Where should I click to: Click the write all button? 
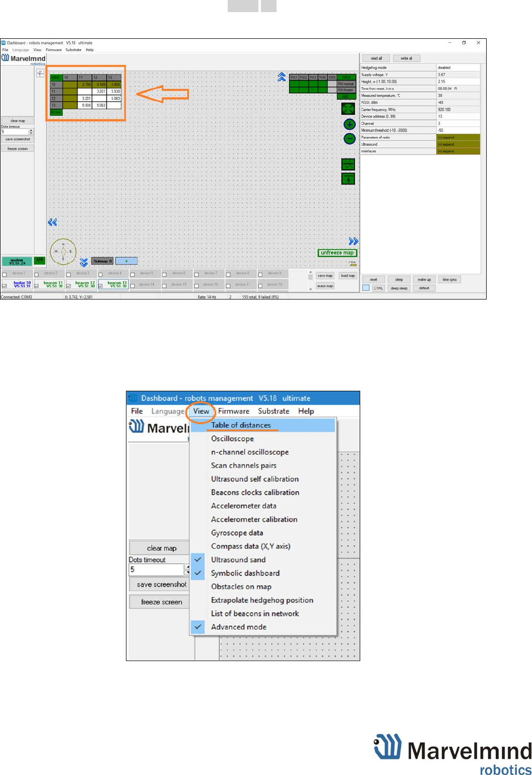click(x=407, y=58)
